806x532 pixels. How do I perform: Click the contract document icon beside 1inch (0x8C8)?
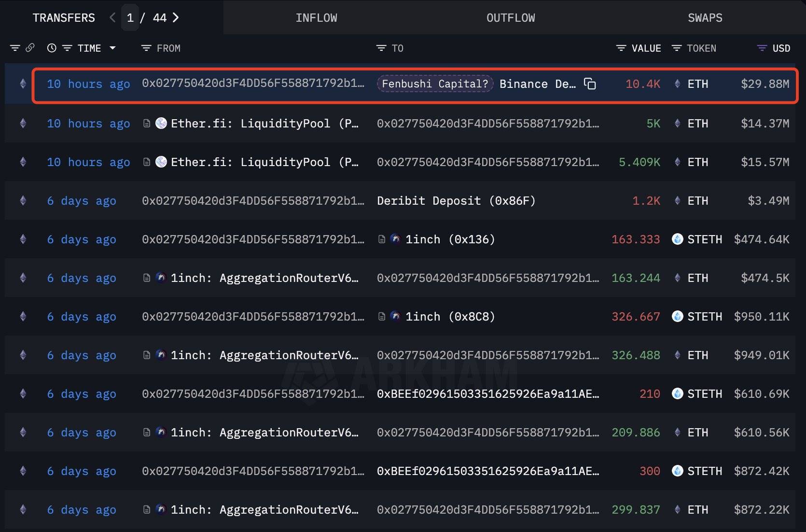click(x=382, y=316)
